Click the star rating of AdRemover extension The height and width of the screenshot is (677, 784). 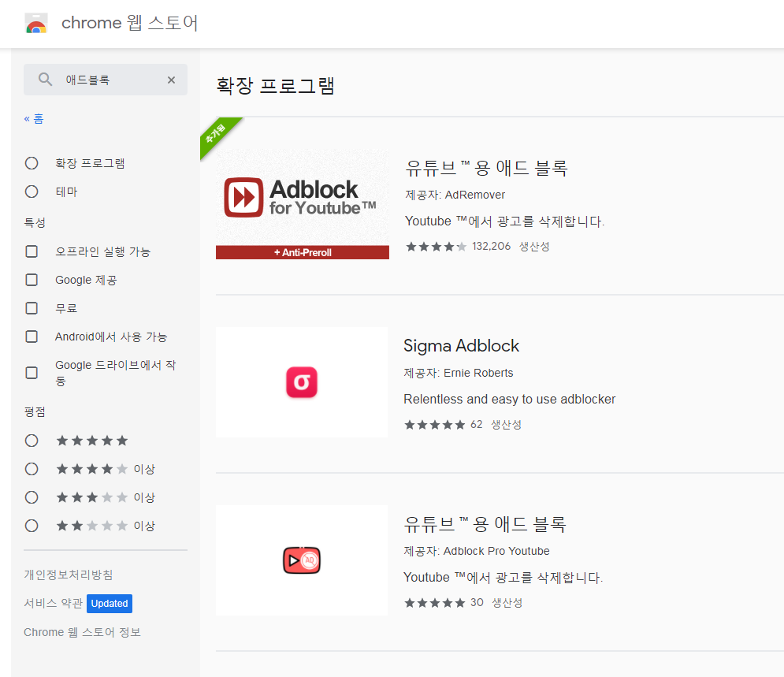click(x=436, y=247)
